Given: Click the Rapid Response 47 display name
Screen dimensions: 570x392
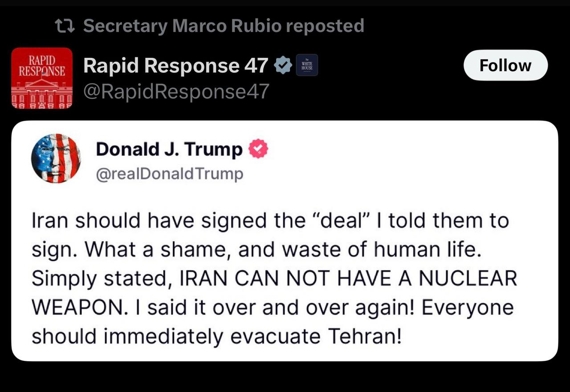Looking at the screenshot, I should pos(175,66).
